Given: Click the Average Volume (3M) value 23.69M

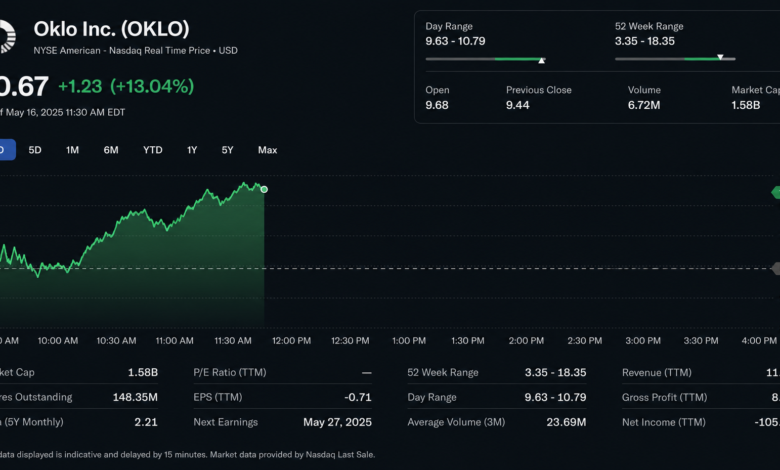Looking at the screenshot, I should click(x=566, y=422).
